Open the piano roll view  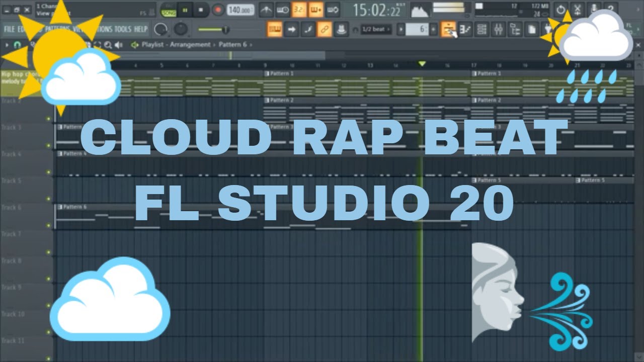(465, 30)
